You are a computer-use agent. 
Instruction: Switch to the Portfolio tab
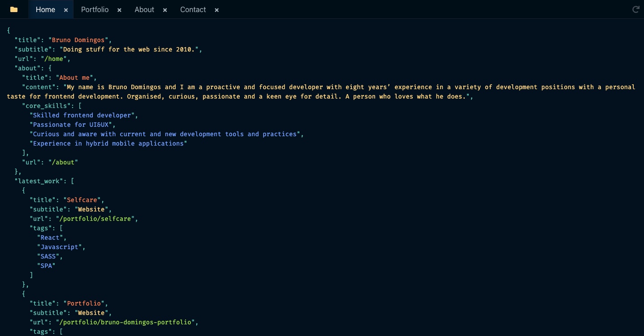(x=95, y=9)
